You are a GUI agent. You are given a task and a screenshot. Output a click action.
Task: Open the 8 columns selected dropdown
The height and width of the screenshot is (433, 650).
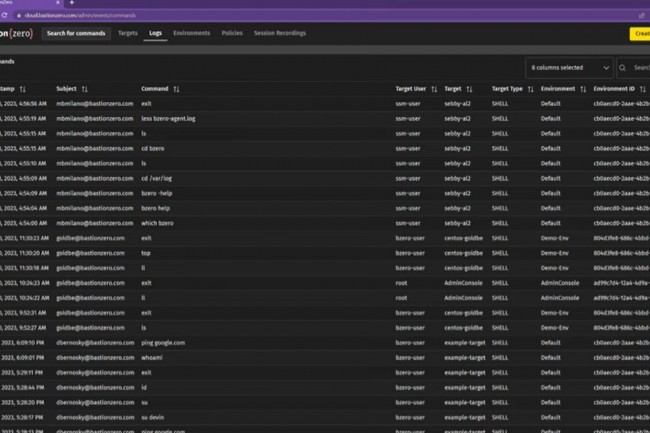click(569, 68)
